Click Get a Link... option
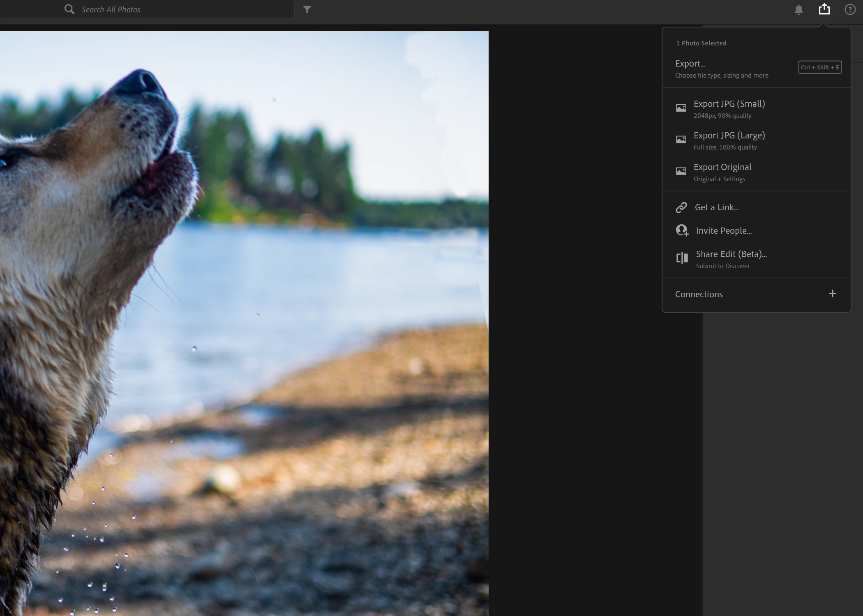 pyautogui.click(x=716, y=207)
